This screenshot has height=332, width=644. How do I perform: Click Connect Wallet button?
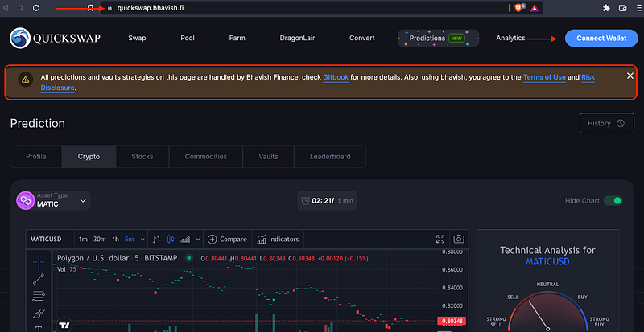pyautogui.click(x=601, y=38)
